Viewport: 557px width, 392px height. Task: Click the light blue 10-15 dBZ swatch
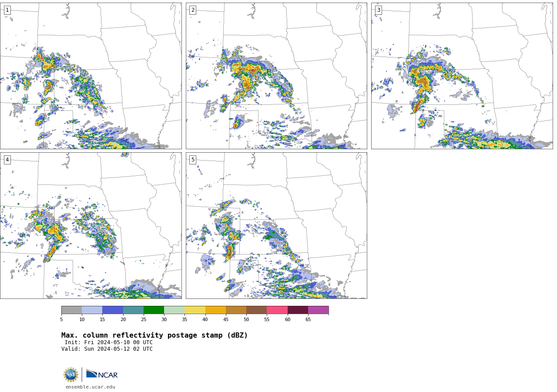pos(92,310)
